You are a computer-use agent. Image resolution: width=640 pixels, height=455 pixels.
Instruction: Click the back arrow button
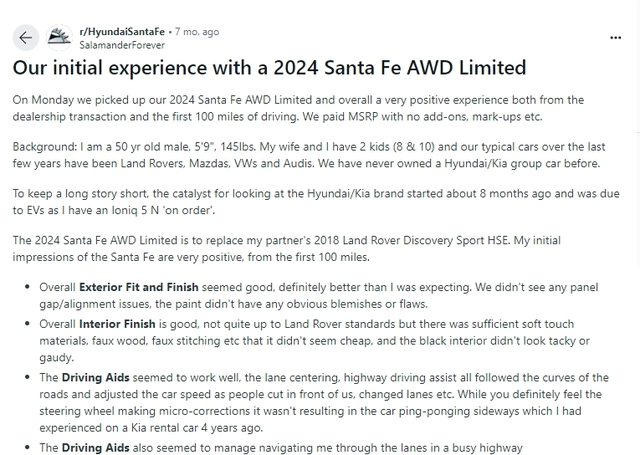click(26, 38)
